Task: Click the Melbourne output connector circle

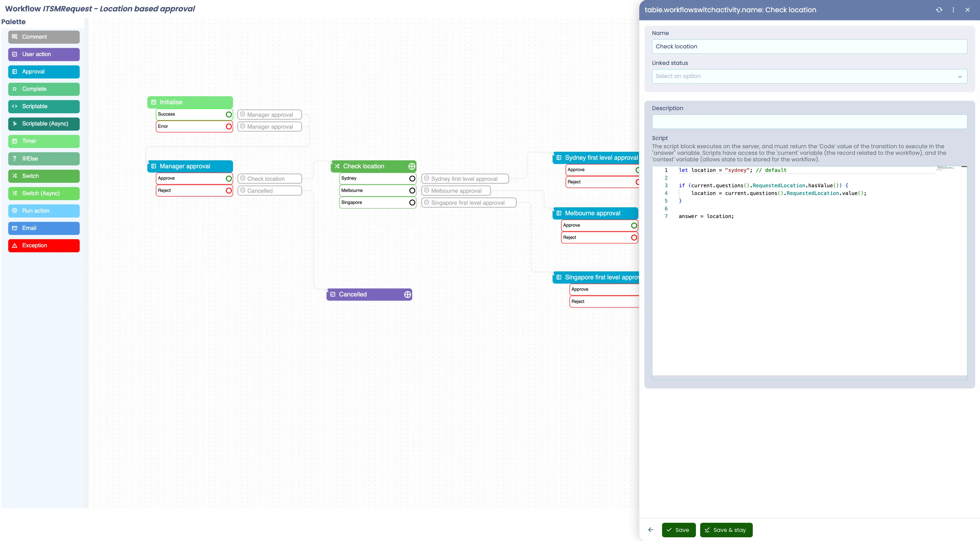Action: pyautogui.click(x=412, y=190)
